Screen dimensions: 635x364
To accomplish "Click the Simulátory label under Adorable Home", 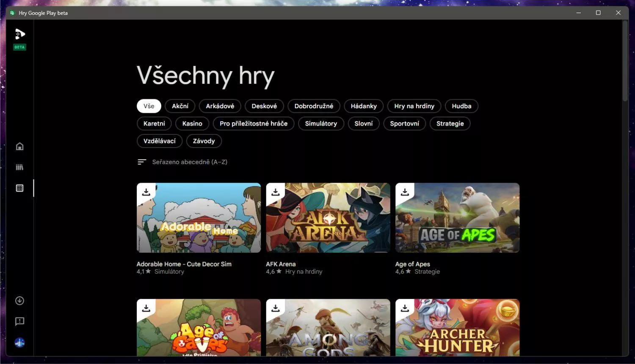I will click(169, 271).
